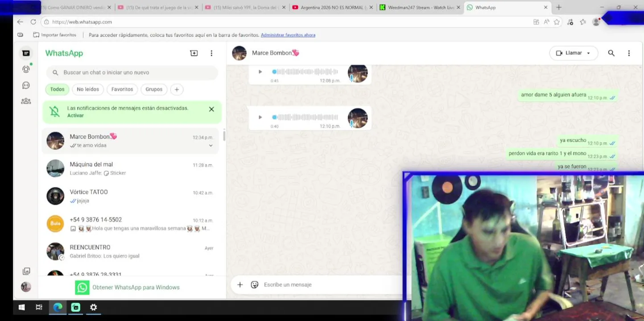
Task: Click the 'Buscar un chat' search field
Action: pos(132,73)
